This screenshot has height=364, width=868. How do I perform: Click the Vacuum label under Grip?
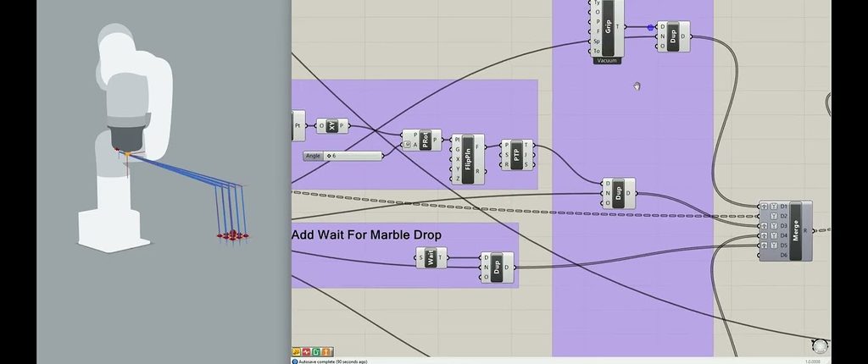(x=607, y=61)
